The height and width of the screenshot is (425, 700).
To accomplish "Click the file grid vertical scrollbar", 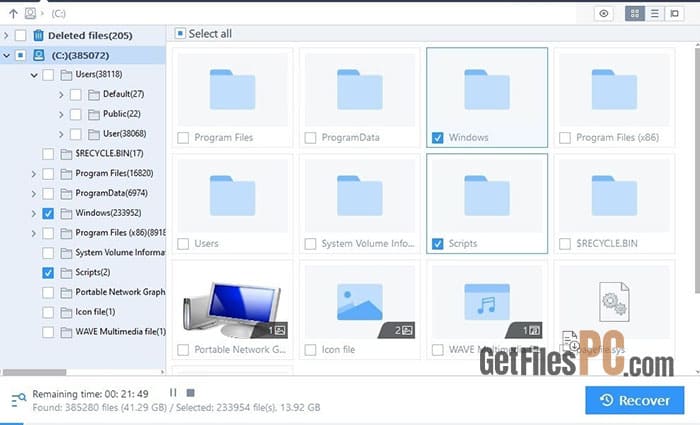I will point(697,170).
